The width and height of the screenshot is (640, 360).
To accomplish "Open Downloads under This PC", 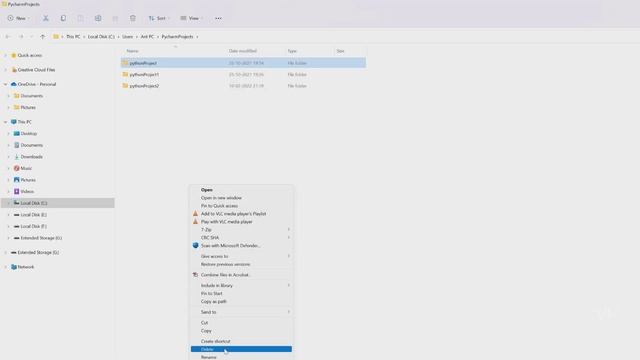I will click(31, 157).
